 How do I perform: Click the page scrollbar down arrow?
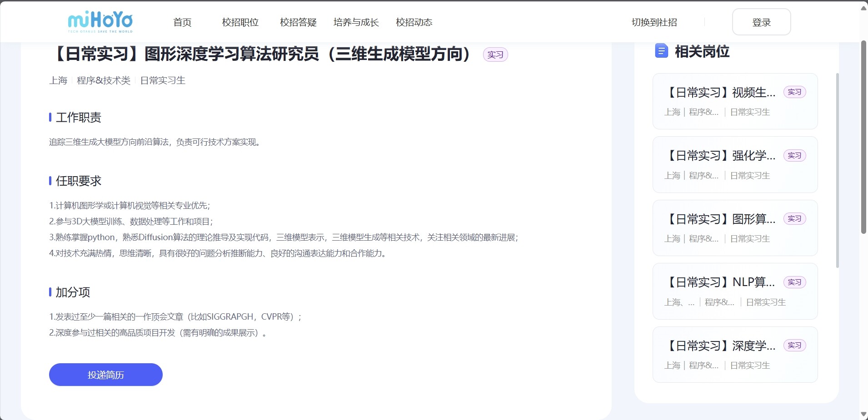pos(863,414)
